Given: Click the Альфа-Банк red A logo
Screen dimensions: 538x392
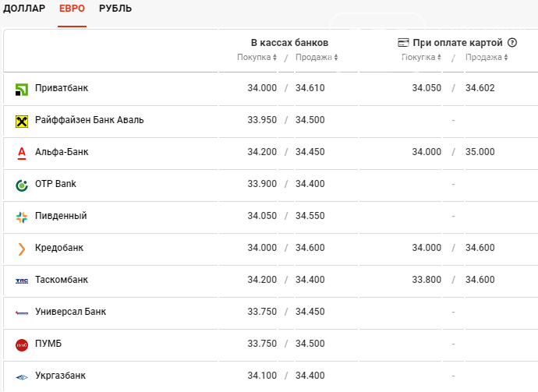Looking at the screenshot, I should 22,153.
